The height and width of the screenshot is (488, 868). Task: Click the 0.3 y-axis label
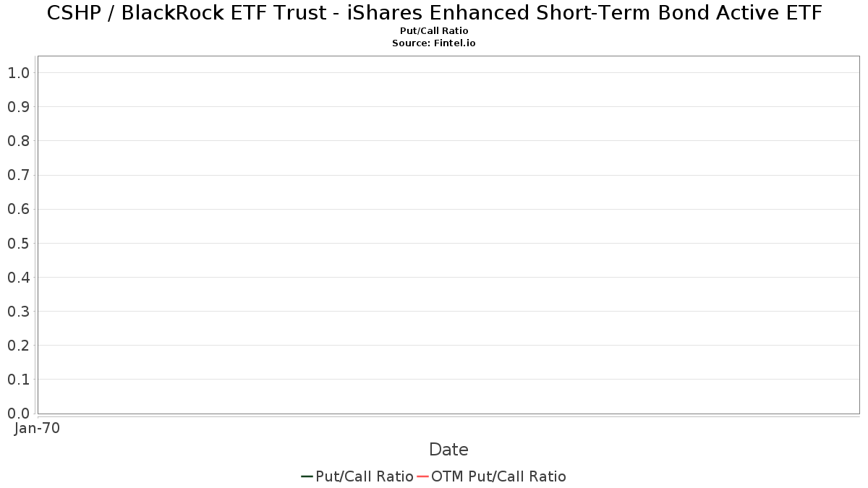19,312
